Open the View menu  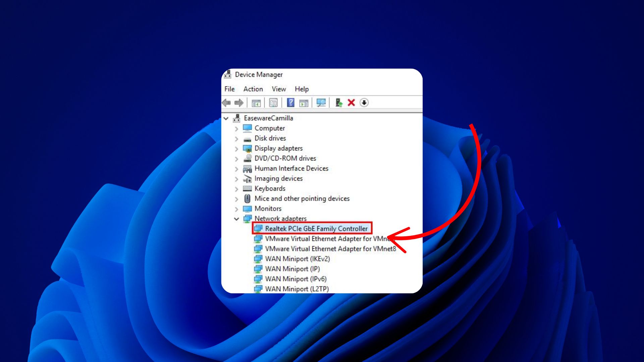coord(279,89)
